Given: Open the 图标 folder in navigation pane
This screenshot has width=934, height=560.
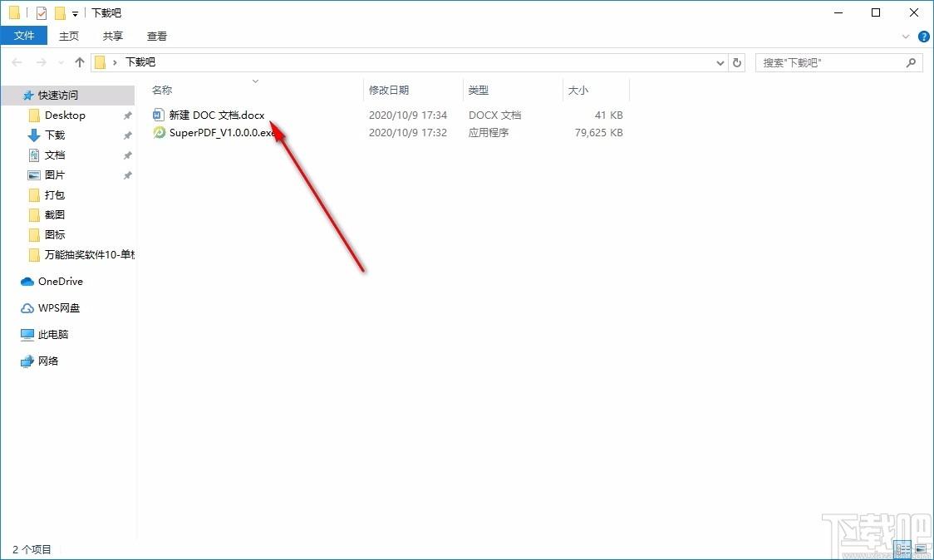Looking at the screenshot, I should [55, 235].
